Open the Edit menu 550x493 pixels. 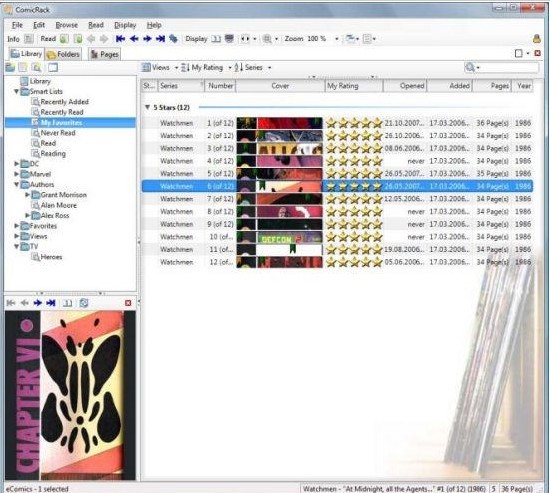click(39, 25)
